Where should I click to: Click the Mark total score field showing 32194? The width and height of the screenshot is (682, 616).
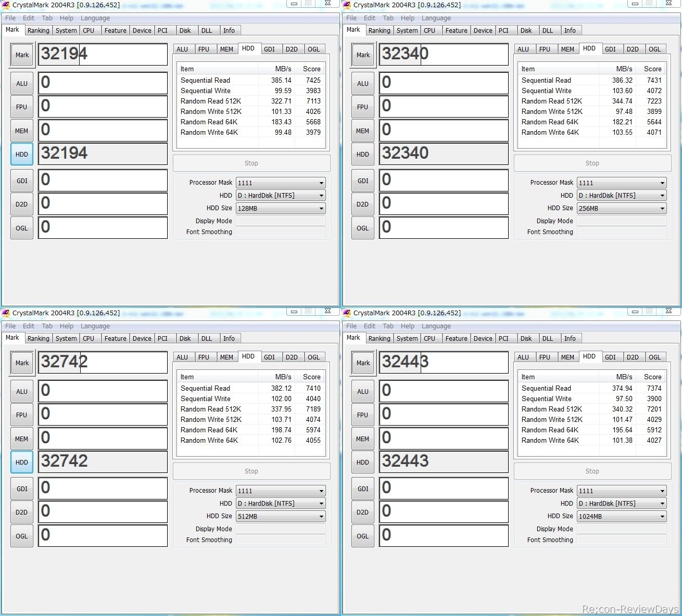[x=103, y=54]
